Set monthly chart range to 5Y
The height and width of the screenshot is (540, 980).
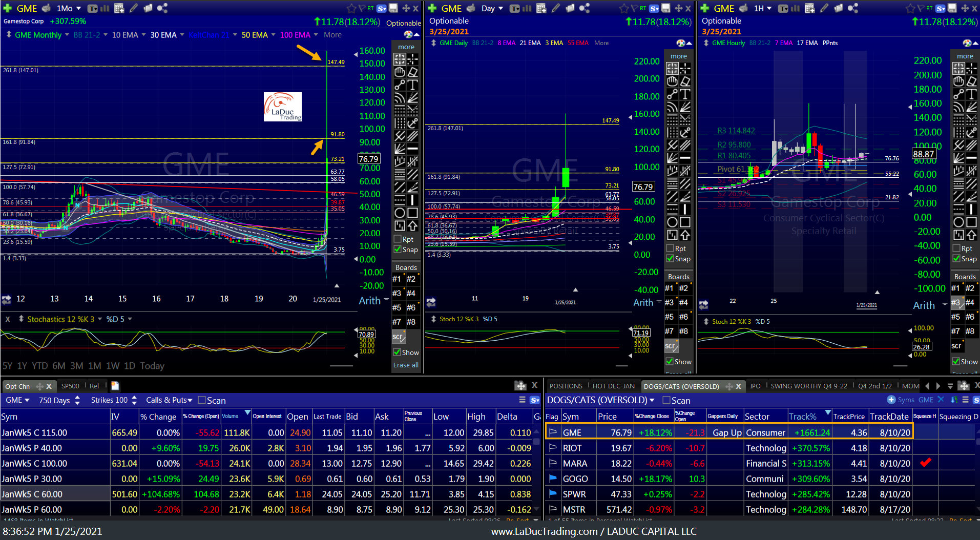coord(8,366)
